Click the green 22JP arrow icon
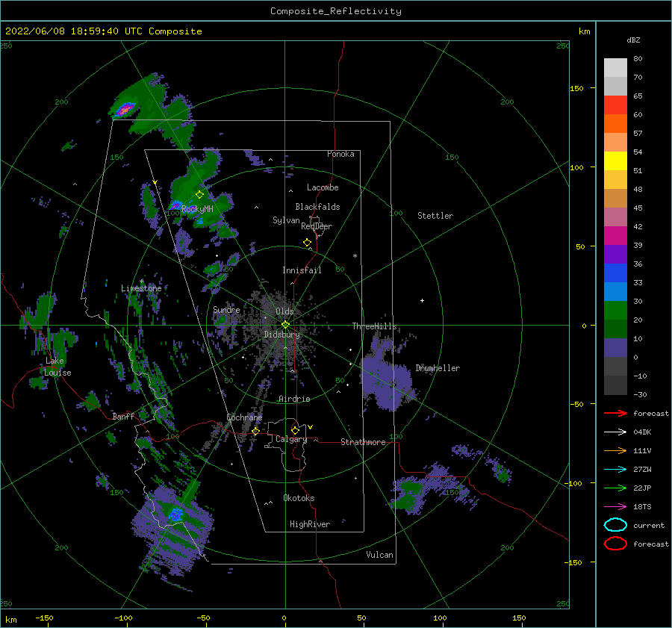Image resolution: width=672 pixels, height=628 pixels. [x=615, y=488]
